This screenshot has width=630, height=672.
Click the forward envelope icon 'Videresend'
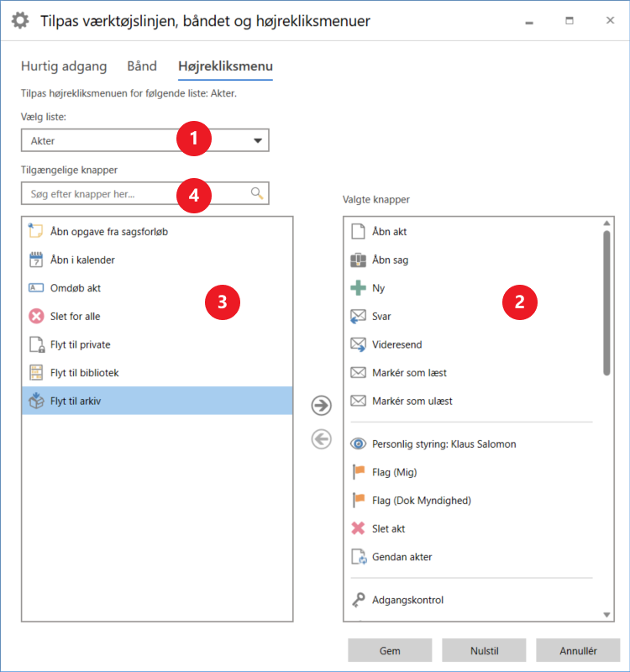click(358, 344)
